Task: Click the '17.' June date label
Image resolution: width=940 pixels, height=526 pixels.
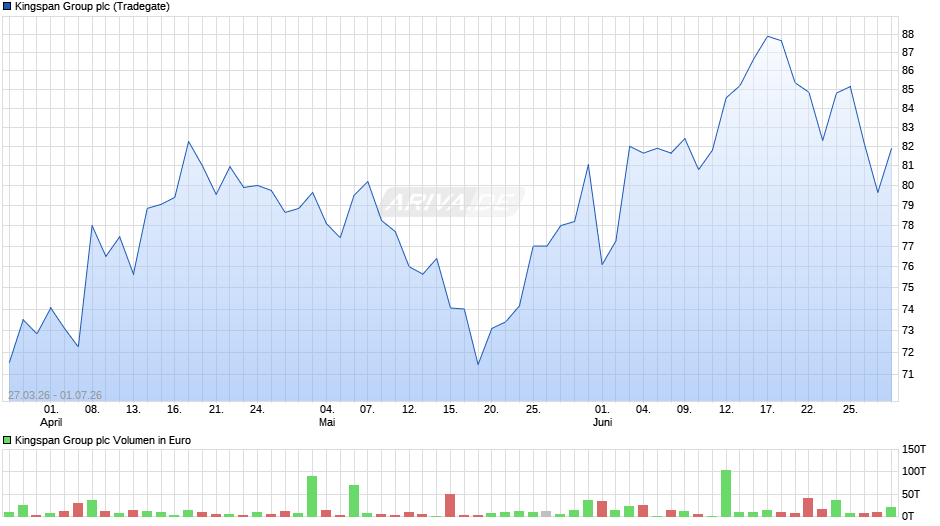Action: coord(767,410)
